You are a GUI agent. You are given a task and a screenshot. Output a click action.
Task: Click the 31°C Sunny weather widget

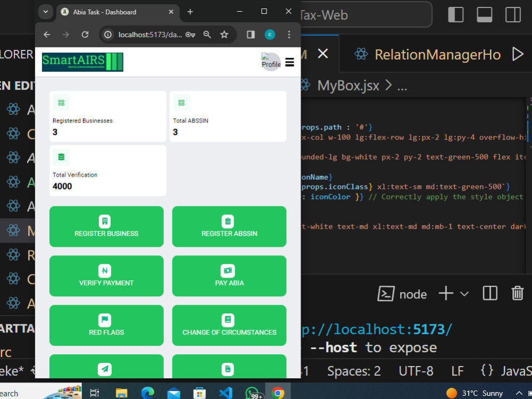(x=475, y=393)
